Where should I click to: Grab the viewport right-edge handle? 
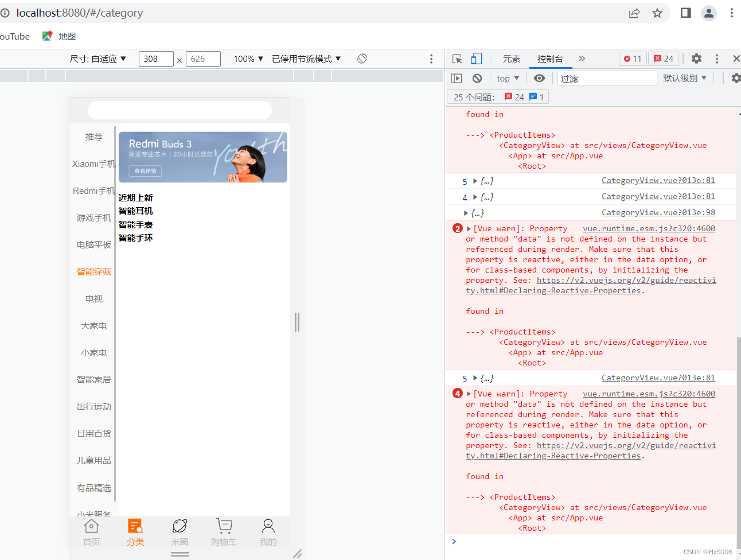click(297, 322)
